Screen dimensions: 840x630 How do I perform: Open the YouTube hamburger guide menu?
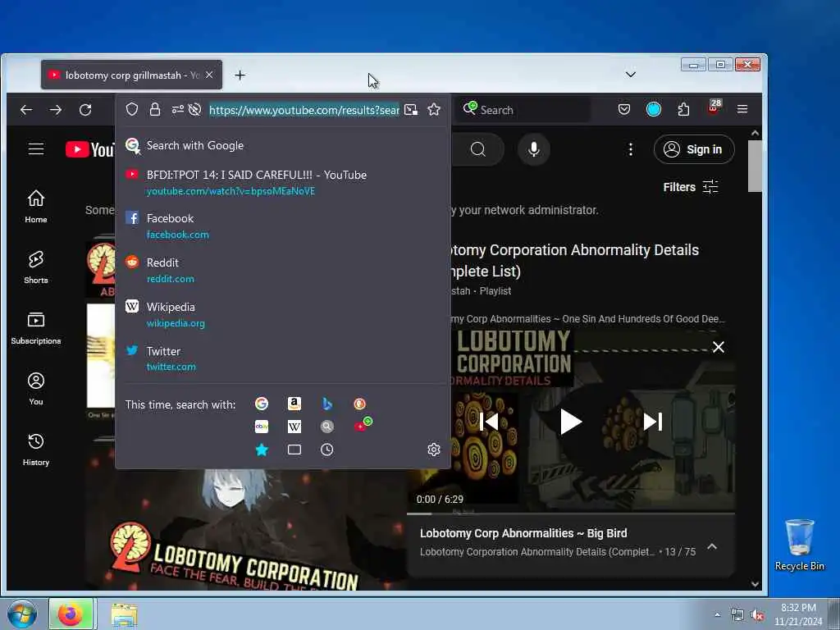click(x=36, y=149)
